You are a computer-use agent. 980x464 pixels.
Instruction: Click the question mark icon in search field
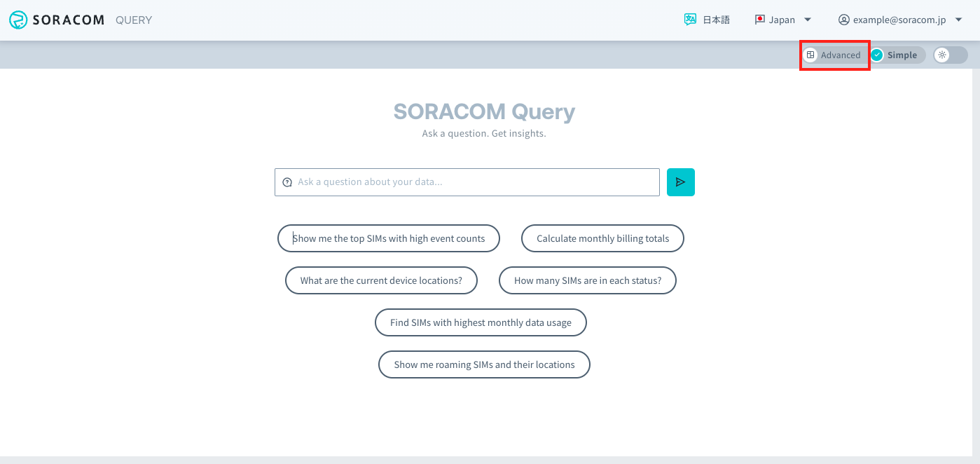pyautogui.click(x=287, y=182)
